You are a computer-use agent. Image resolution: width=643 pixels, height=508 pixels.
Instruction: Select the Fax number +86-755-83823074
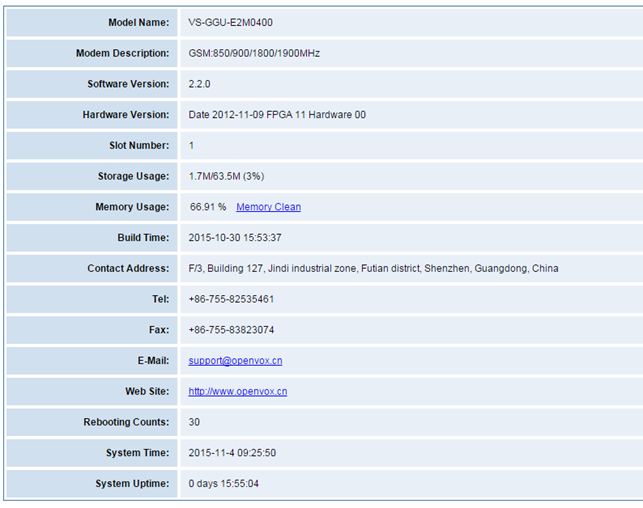(231, 330)
